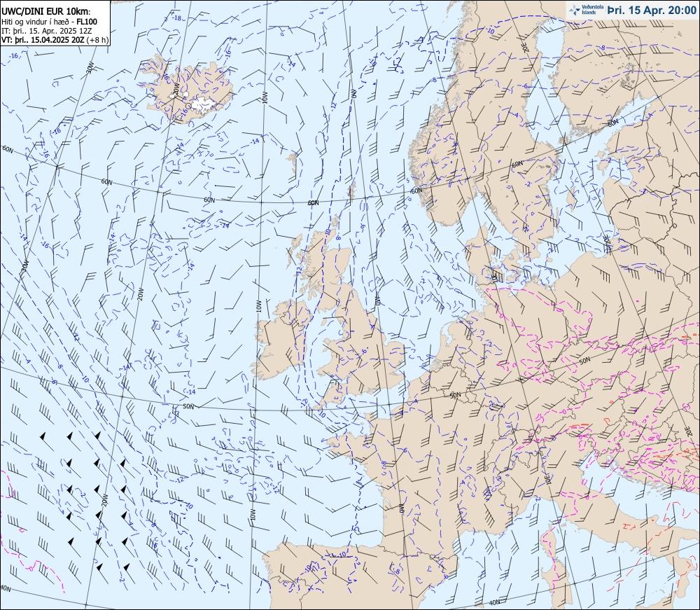700x610 pixels.
Task: Select the 'Hiti og vindur í hæð - FL100' line
Action: (x=49, y=22)
